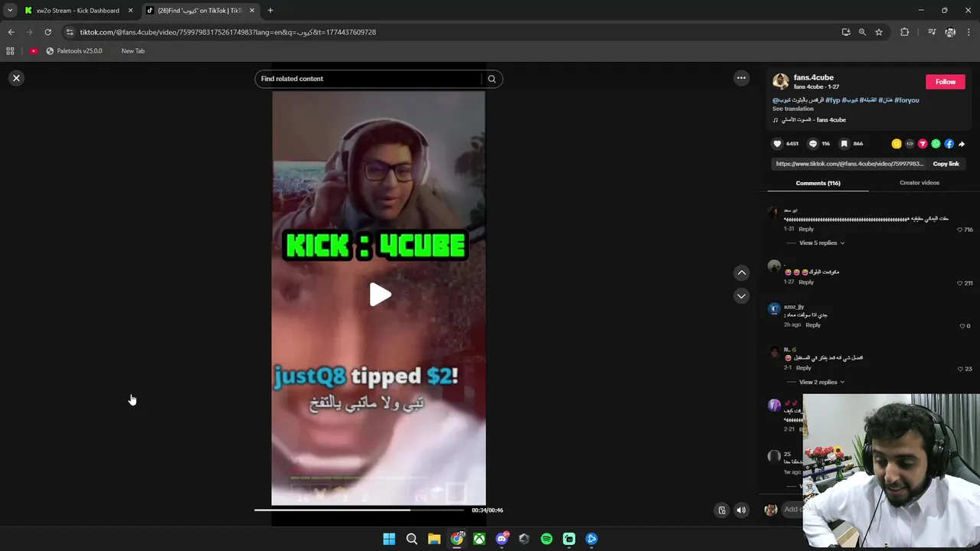Close the Kick Dashboard browser tab

click(x=130, y=11)
